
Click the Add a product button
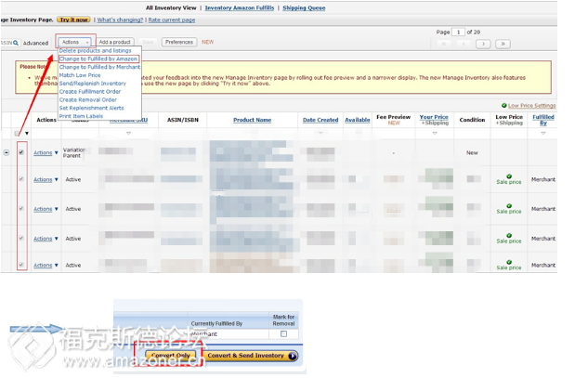coord(115,42)
